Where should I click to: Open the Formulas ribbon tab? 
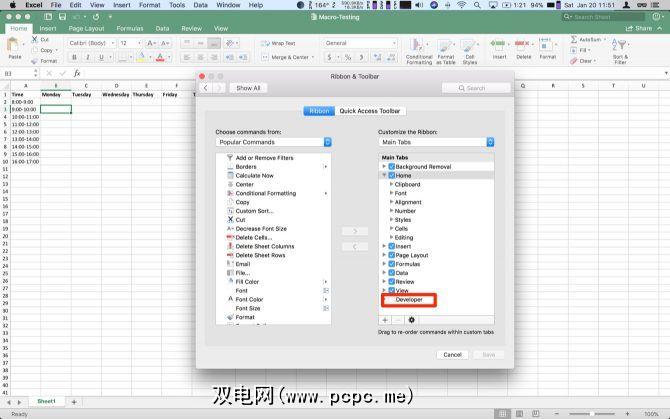click(130, 29)
